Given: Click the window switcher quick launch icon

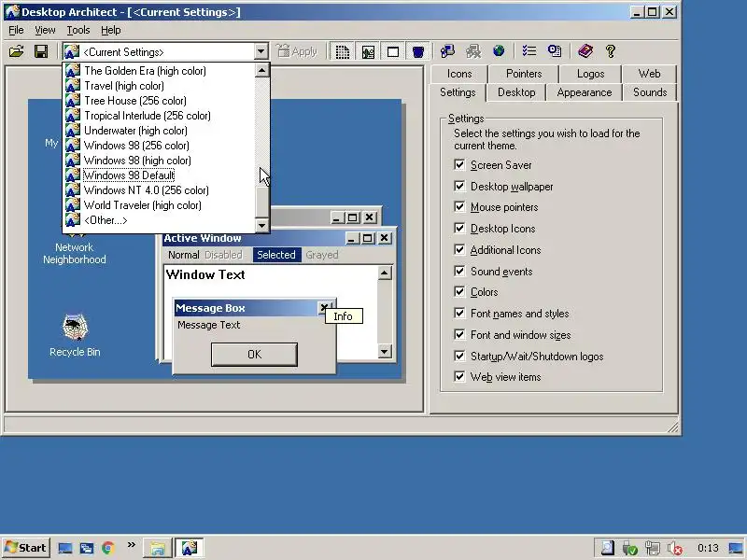Looking at the screenshot, I should (86, 548).
